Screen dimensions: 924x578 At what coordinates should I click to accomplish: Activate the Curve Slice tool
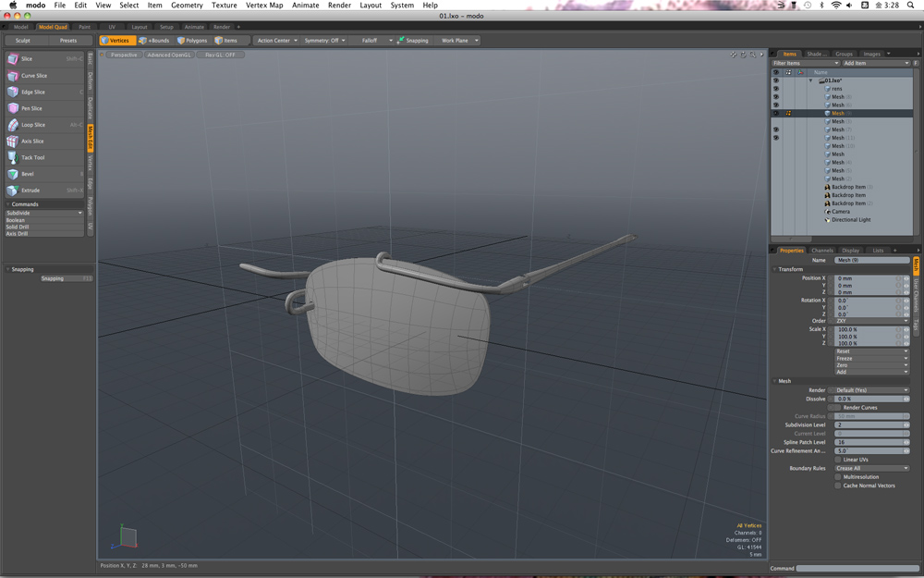coord(44,76)
